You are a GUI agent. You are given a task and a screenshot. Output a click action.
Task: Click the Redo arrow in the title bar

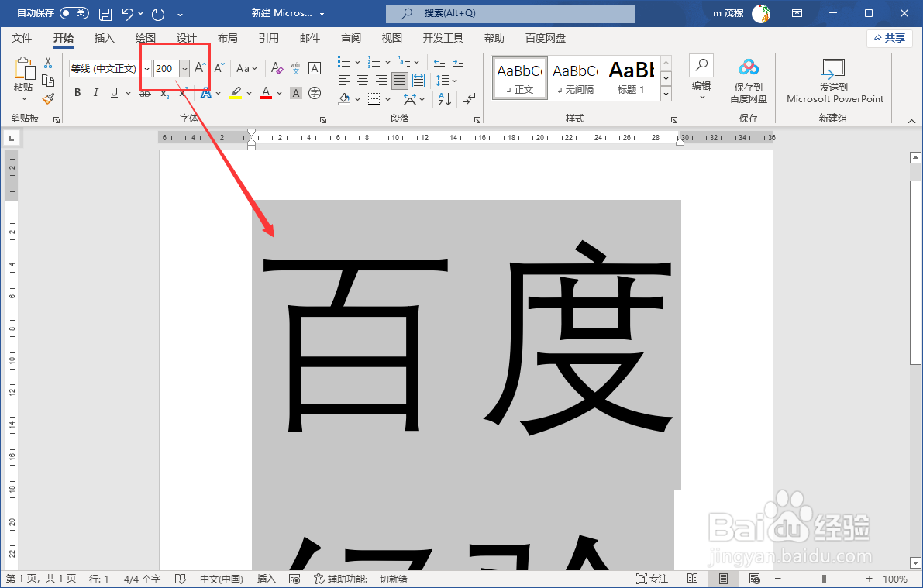point(158,13)
